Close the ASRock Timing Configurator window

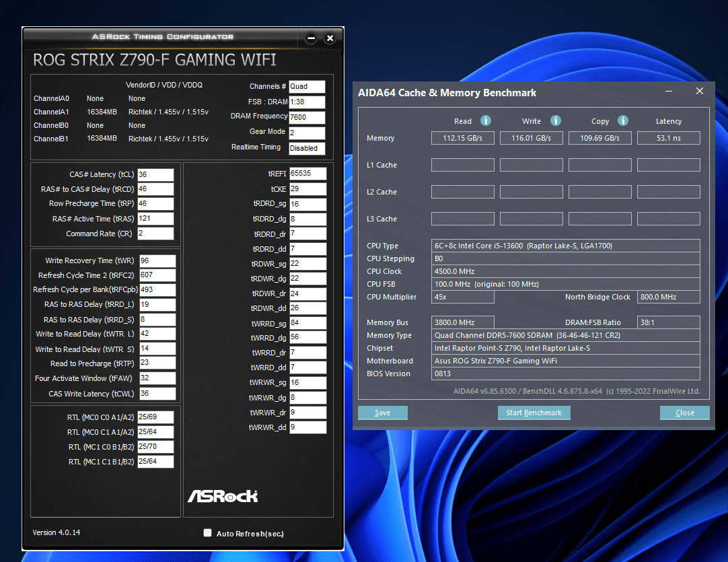point(330,38)
